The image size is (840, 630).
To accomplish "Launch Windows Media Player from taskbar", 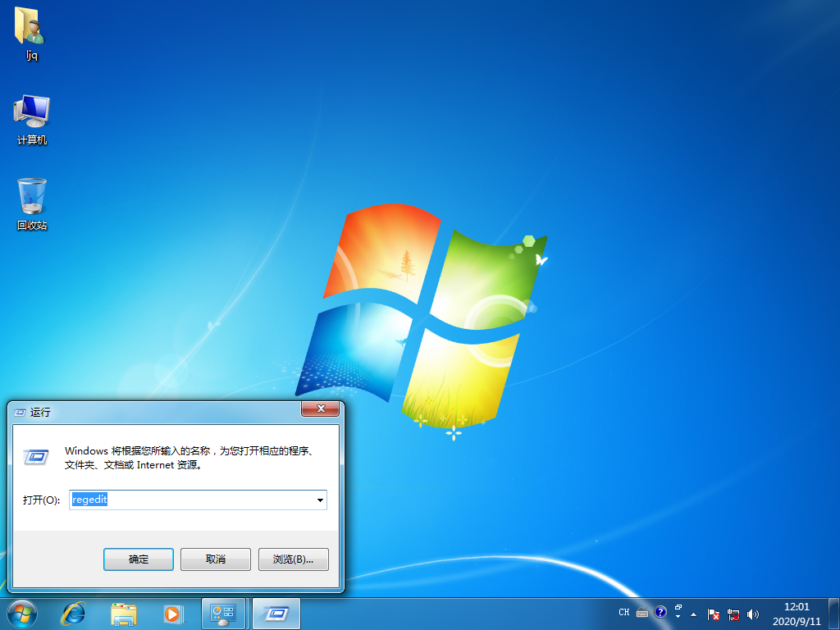I will (172, 613).
